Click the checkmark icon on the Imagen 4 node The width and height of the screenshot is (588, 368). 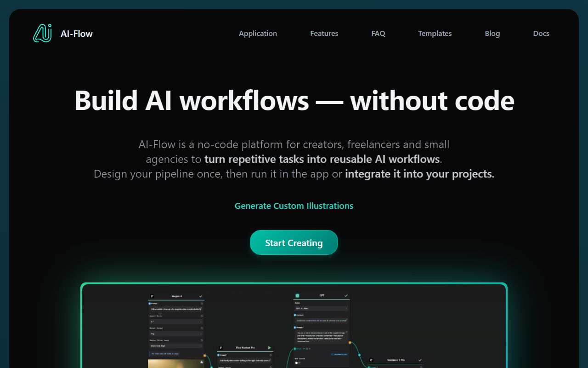point(201,296)
